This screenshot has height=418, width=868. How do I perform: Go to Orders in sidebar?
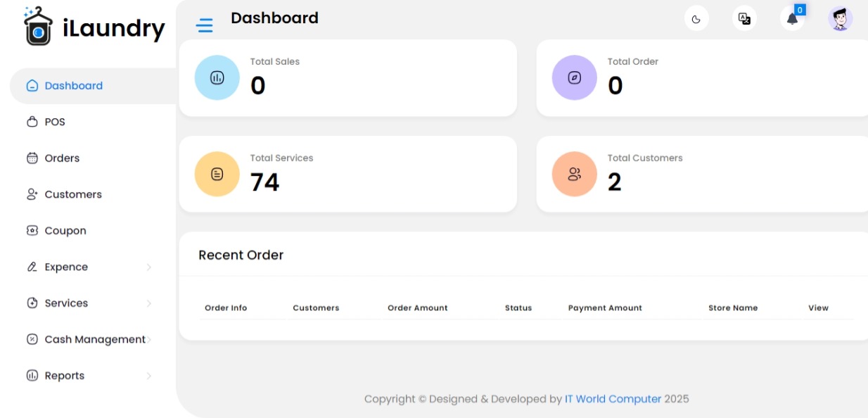[x=62, y=158]
